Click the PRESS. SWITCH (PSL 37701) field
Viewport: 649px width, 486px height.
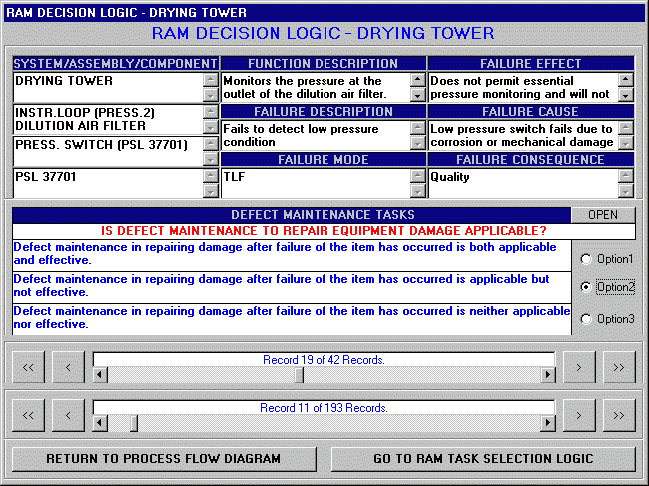coord(108,152)
